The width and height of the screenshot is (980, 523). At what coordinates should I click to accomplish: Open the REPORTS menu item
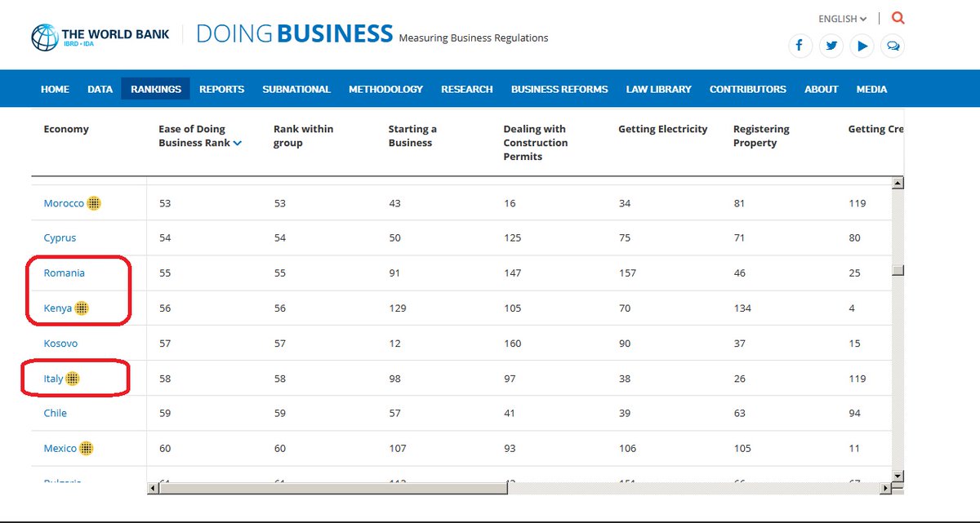222,89
